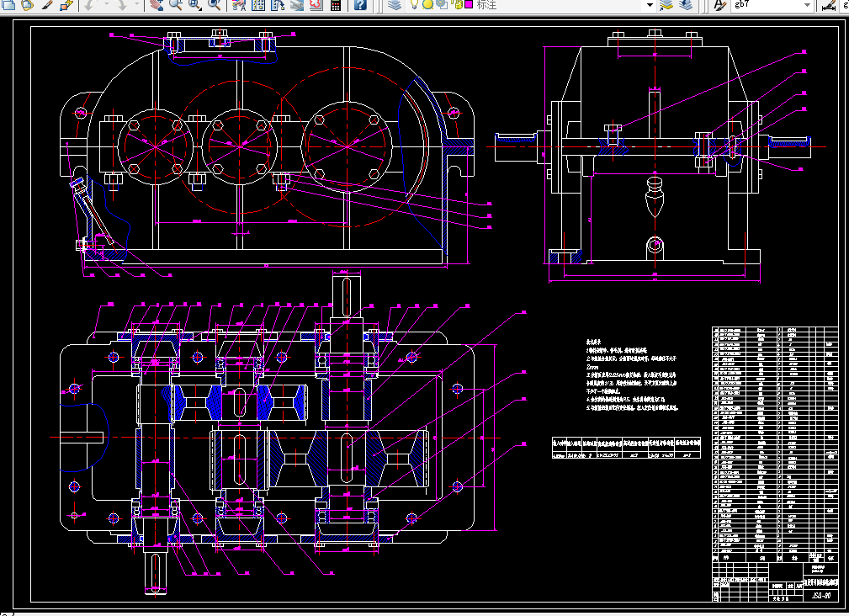Image resolution: width=849 pixels, height=616 pixels.
Task: Open the QuickCalc calculator
Action: coord(336,5)
